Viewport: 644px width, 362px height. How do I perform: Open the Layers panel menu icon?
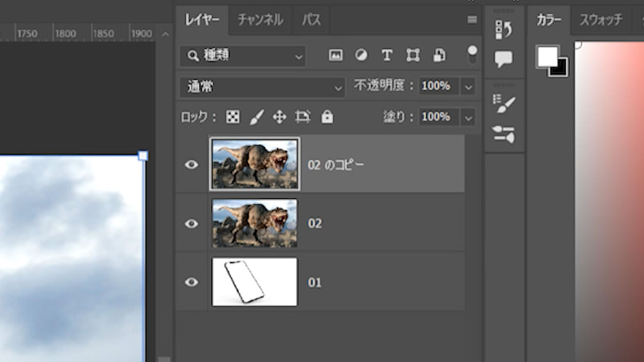click(x=472, y=19)
